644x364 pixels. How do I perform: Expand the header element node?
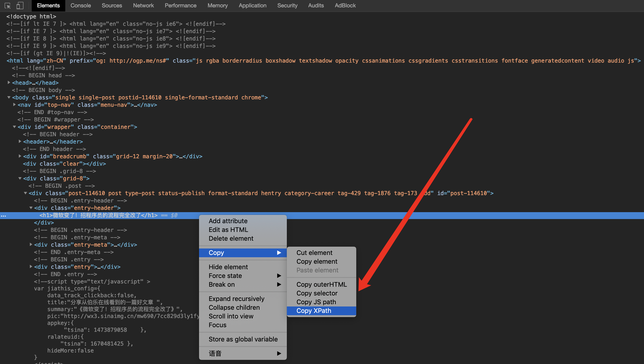20,141
